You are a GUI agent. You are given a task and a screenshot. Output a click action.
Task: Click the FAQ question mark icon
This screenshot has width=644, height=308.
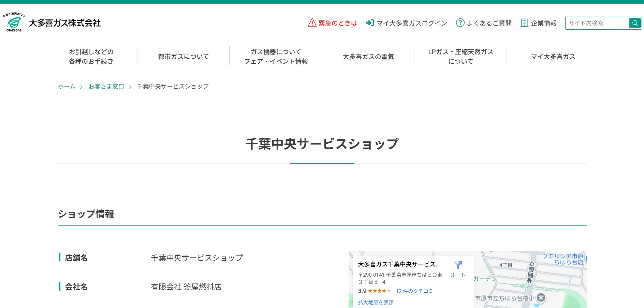pos(460,23)
